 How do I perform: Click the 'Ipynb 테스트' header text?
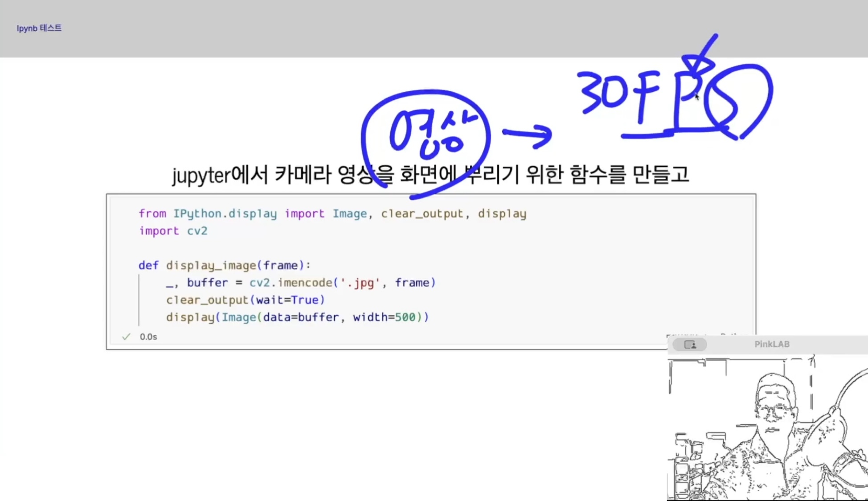(39, 28)
